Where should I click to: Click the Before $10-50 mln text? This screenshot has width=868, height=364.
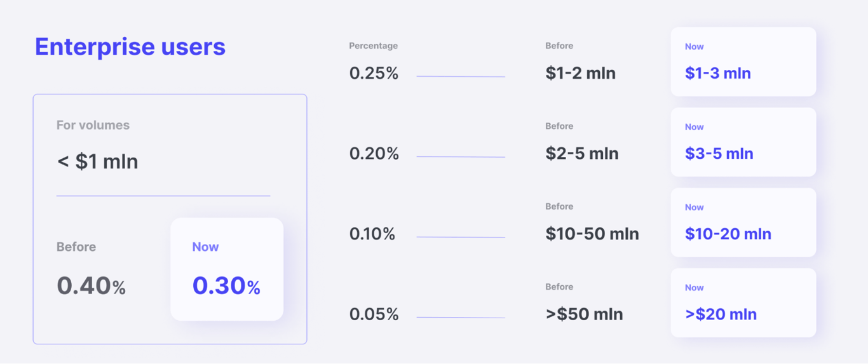pos(592,234)
